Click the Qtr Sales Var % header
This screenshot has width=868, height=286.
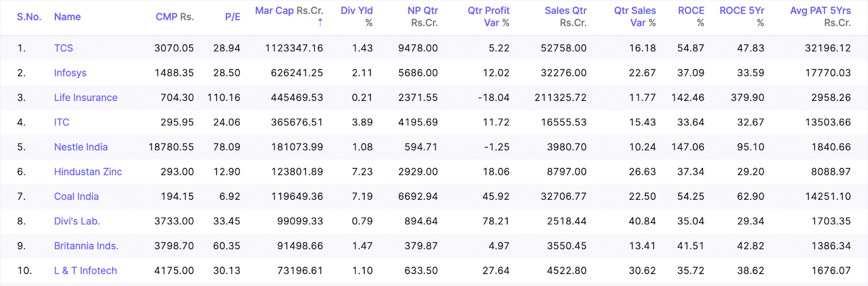635,16
